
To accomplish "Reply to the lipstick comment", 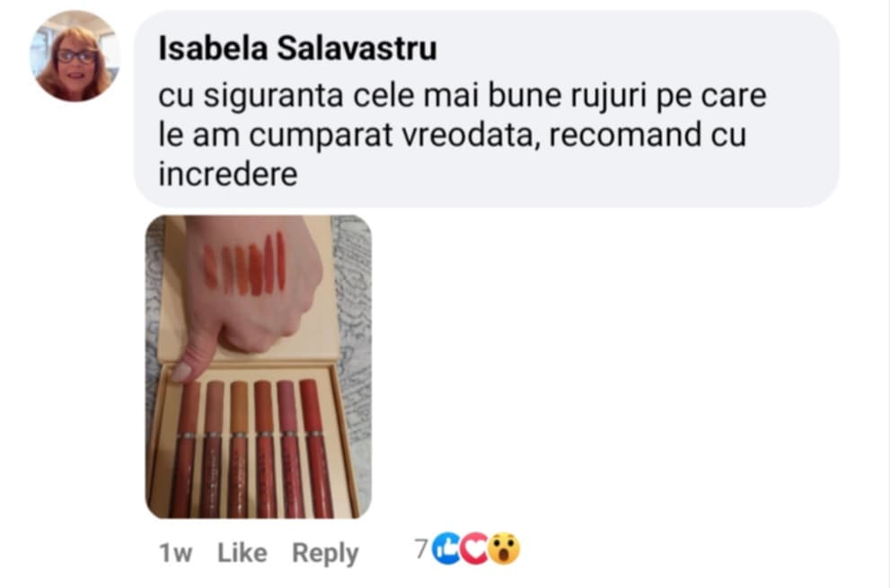I will click(x=325, y=553).
